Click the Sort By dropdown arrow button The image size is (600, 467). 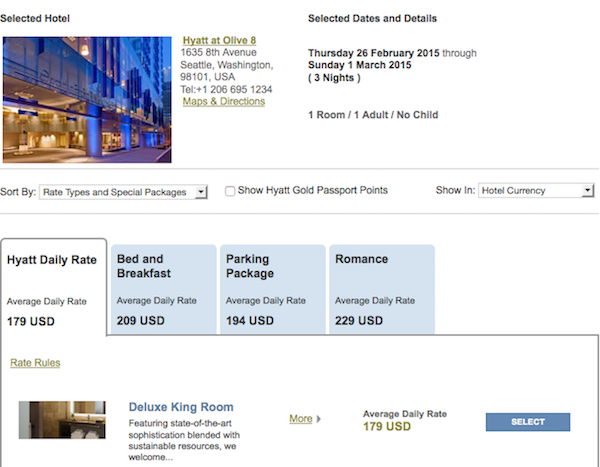[201, 192]
